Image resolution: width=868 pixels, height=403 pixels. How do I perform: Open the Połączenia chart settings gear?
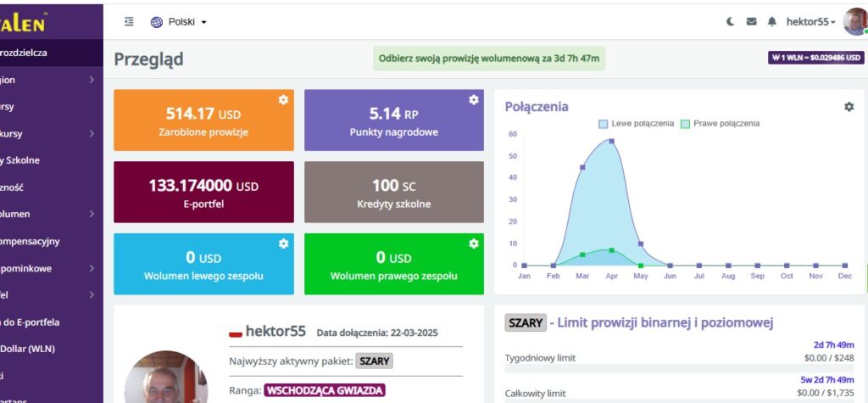(849, 107)
